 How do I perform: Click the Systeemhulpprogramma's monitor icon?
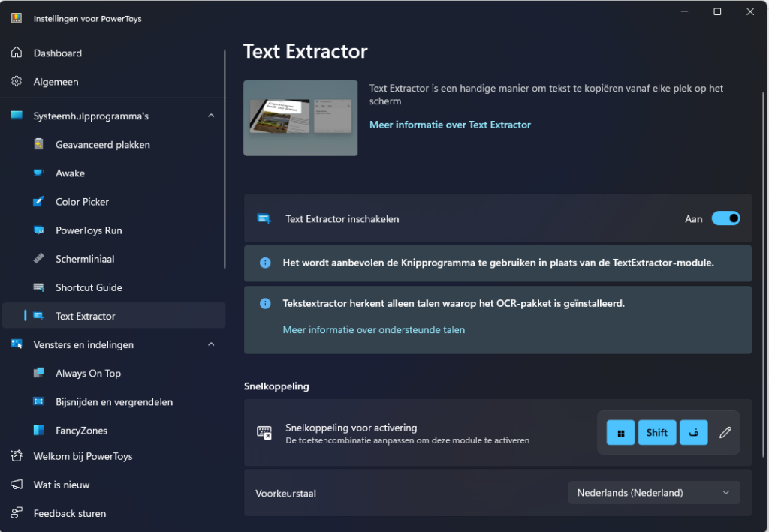pos(17,116)
